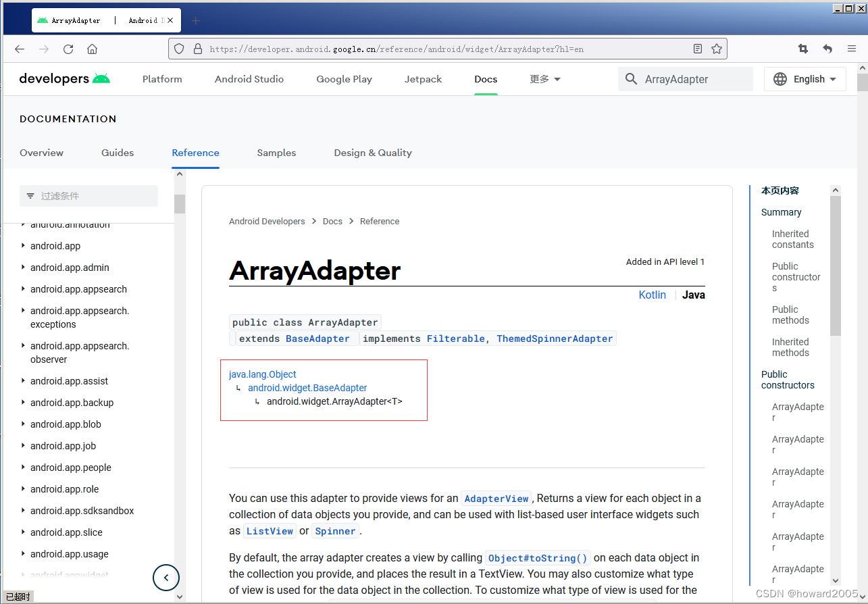Click left navigation panel scrollbar thumb

180,203
